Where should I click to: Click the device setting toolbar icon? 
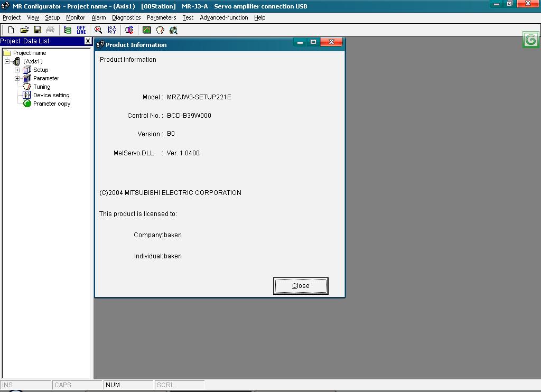[x=112, y=30]
